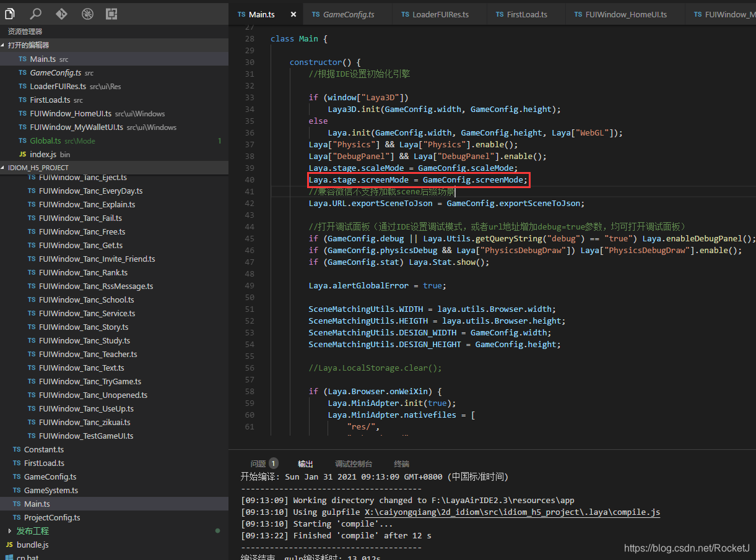Viewport: 756px width, 560px height.
Task: Follow the compile.js gulpfile path link
Action: tap(514, 512)
